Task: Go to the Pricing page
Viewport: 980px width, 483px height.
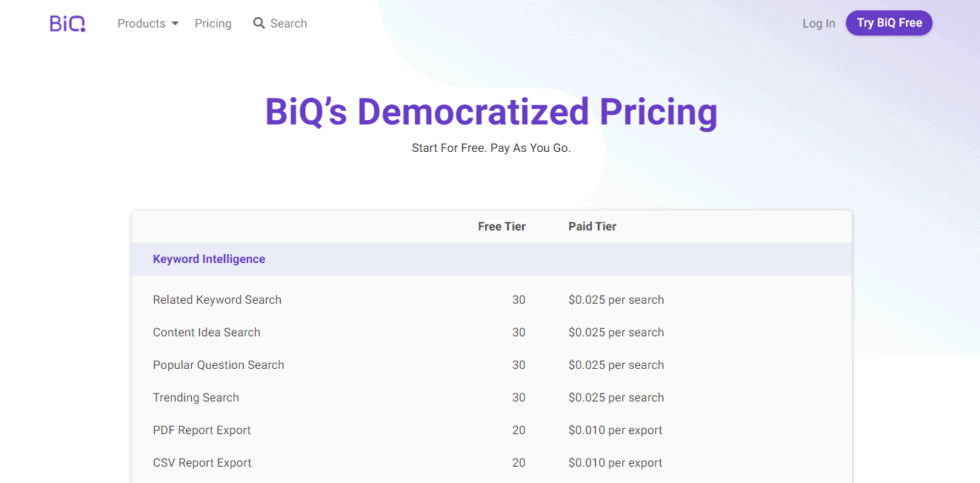Action: coord(213,24)
